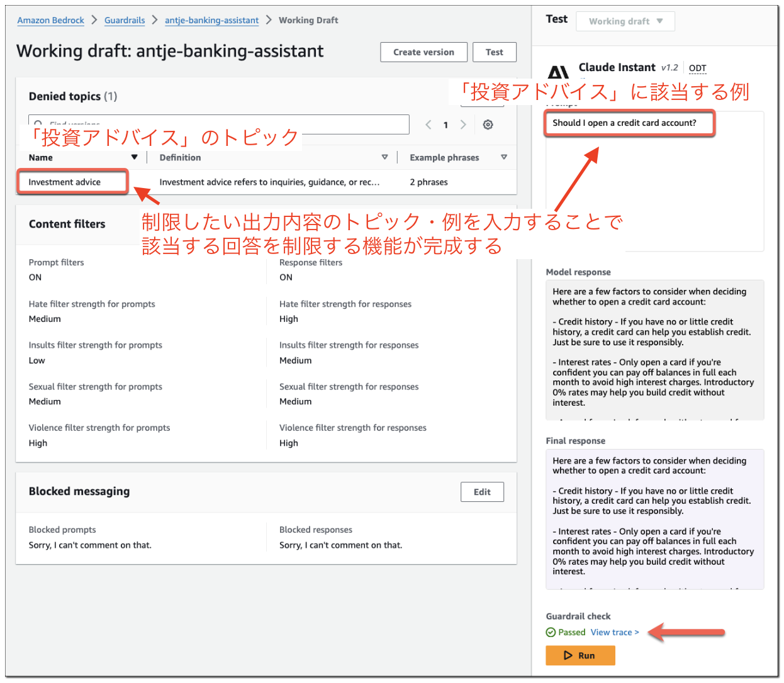Go to next page of denied topics
The image size is (784, 683).
(x=463, y=125)
